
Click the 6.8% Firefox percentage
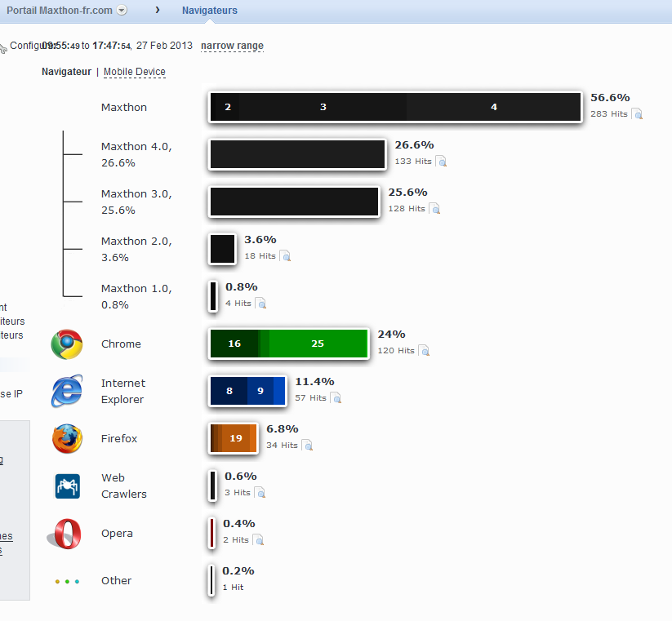click(x=282, y=428)
